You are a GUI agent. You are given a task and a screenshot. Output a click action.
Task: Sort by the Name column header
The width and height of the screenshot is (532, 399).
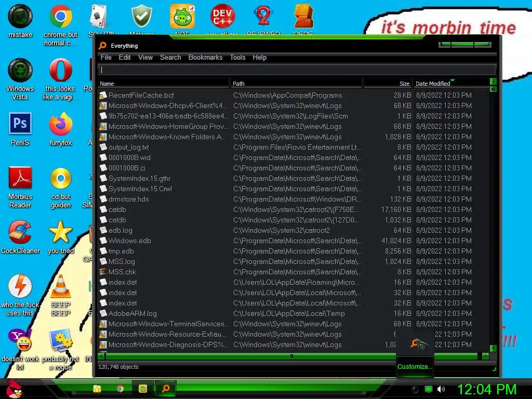pos(164,84)
